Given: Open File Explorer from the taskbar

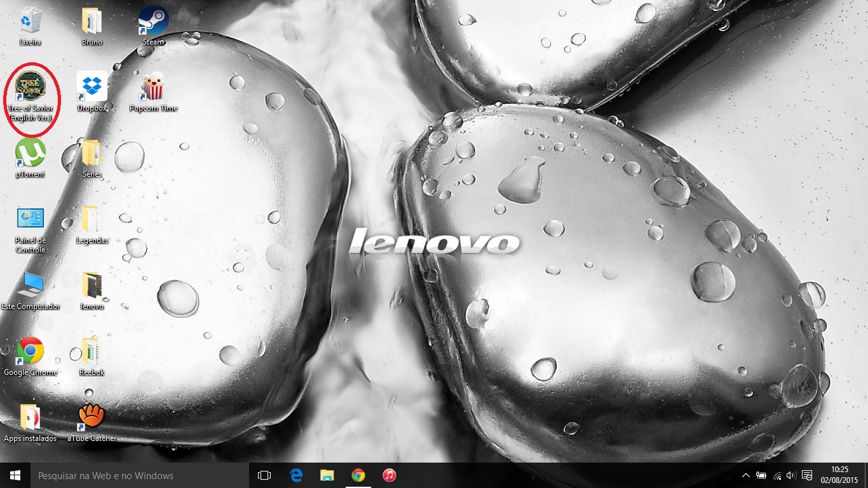Looking at the screenshot, I should 327,475.
